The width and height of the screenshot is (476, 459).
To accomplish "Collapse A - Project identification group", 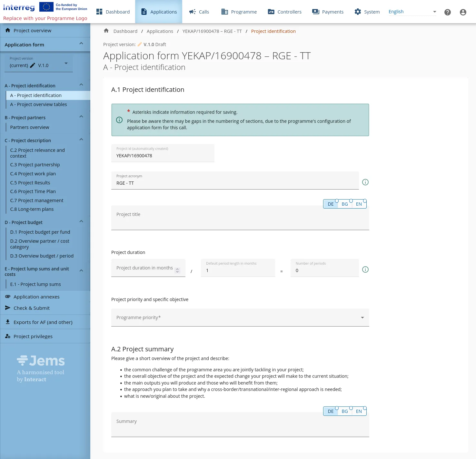I will pos(81,85).
